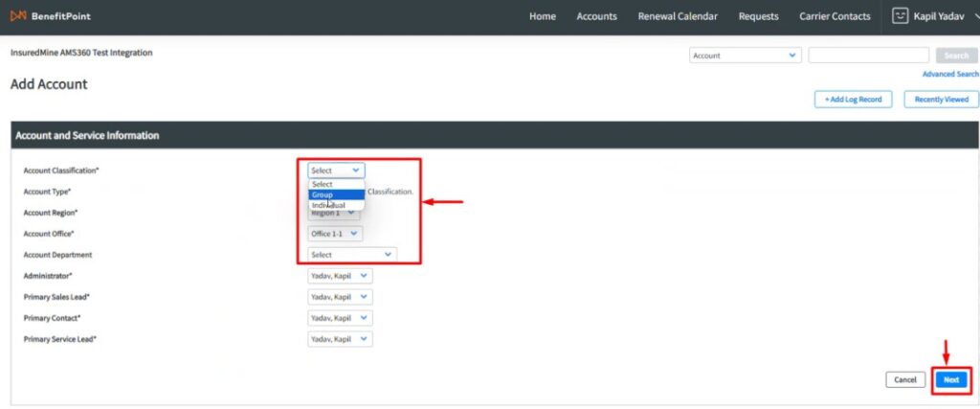Navigate to the Requests menu
This screenshot has width=980, height=409.
click(759, 16)
